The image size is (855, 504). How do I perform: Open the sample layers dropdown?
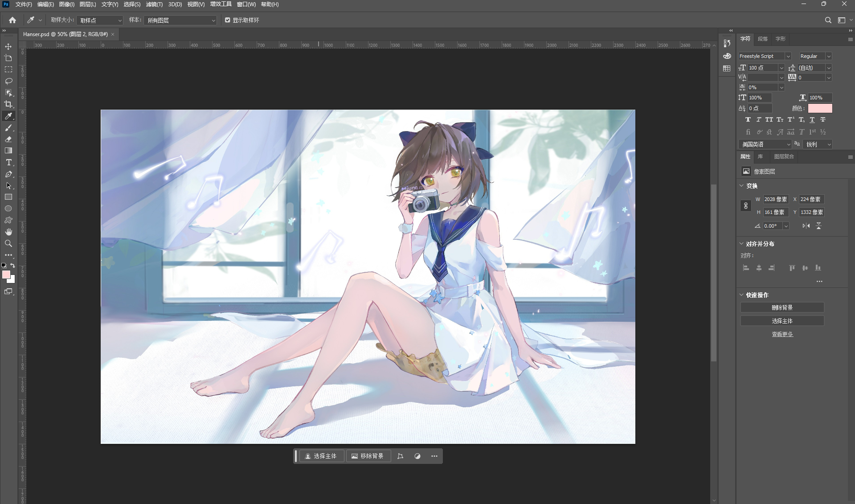(x=180, y=20)
